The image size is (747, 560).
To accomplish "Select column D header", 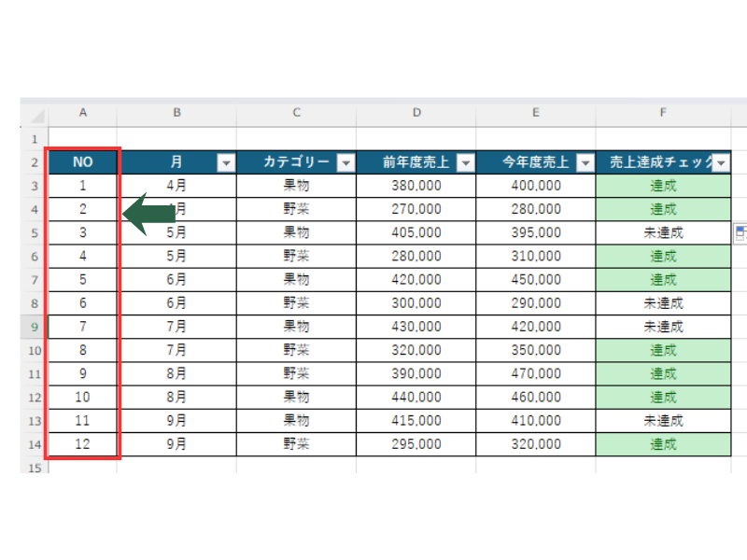I will 416,113.
